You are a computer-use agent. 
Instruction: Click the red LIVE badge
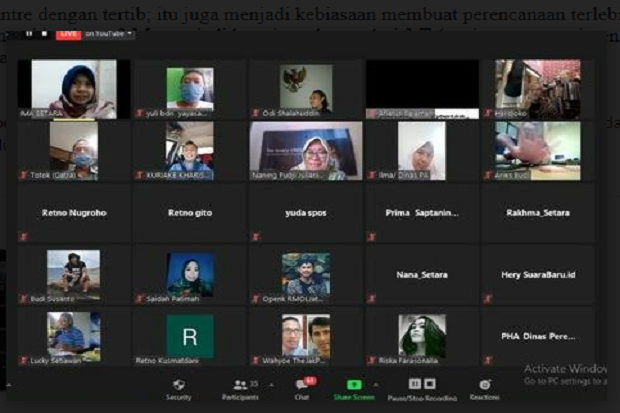tap(68, 34)
